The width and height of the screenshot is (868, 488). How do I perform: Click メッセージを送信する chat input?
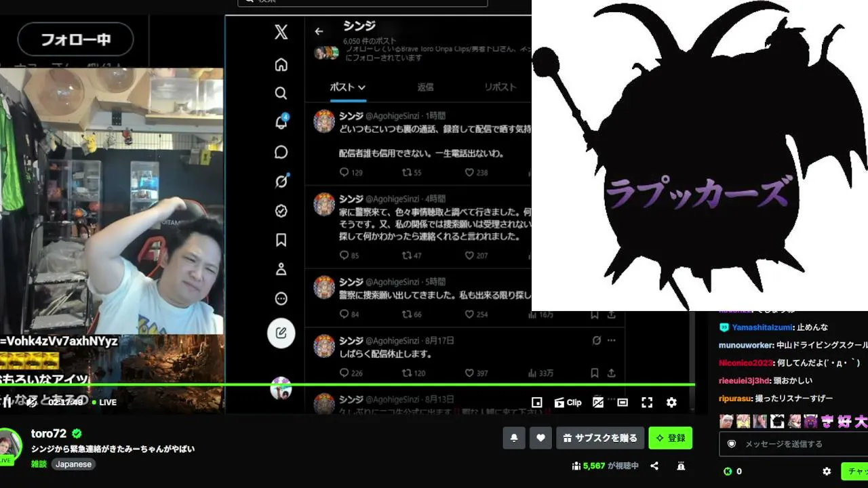pyautogui.click(x=793, y=444)
